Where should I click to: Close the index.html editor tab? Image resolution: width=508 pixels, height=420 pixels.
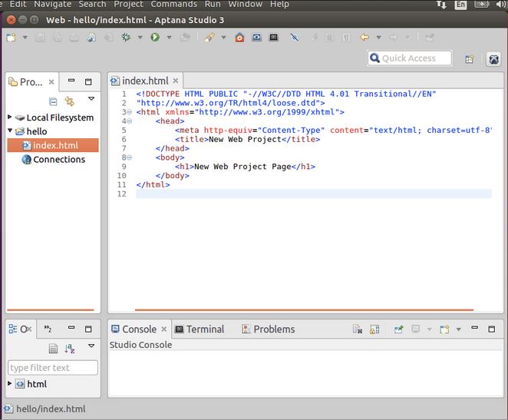pyautogui.click(x=176, y=81)
